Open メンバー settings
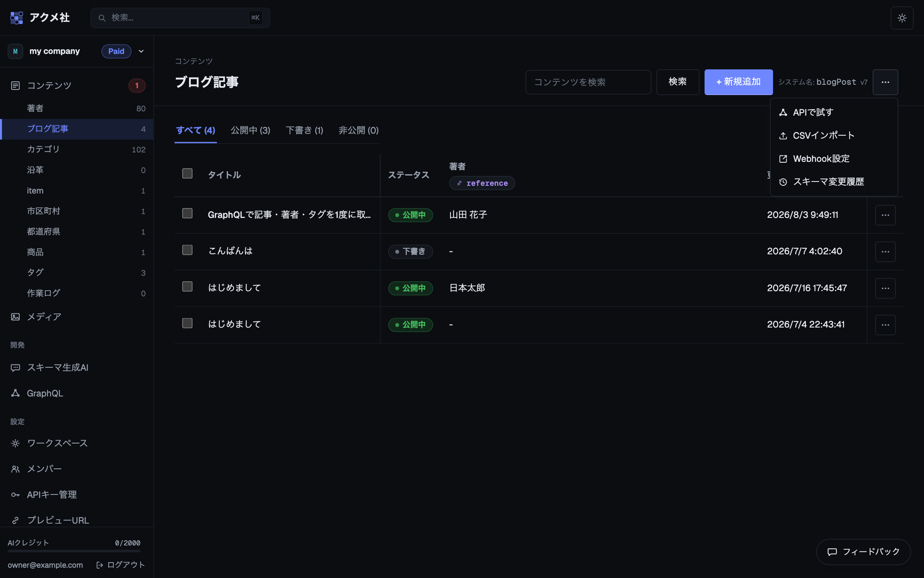The width and height of the screenshot is (924, 578). 77,469
